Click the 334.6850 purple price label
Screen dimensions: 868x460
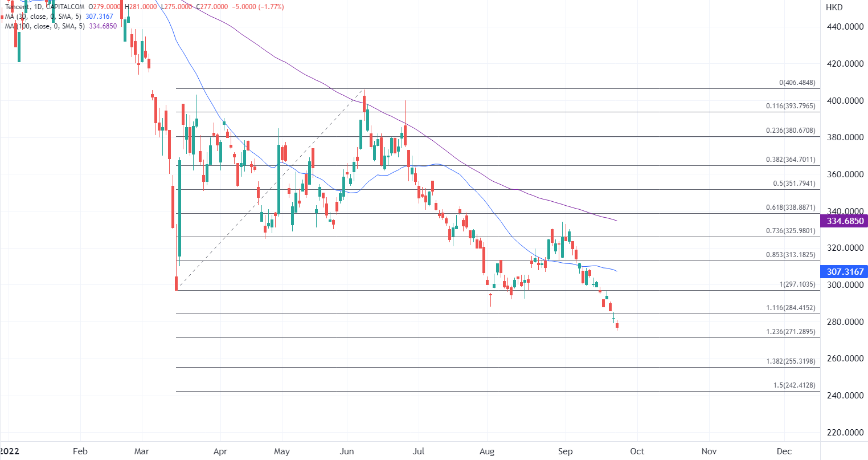tap(845, 221)
